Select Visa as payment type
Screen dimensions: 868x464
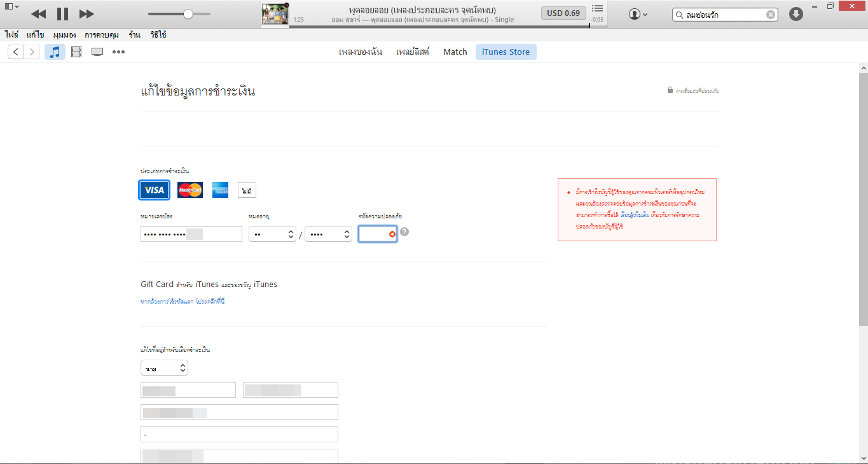(155, 190)
